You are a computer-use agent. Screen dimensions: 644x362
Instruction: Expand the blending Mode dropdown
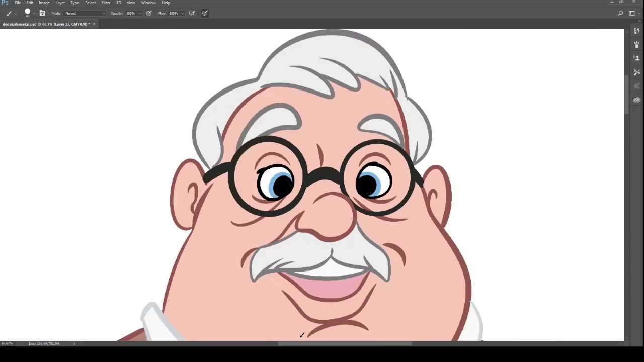click(85, 13)
